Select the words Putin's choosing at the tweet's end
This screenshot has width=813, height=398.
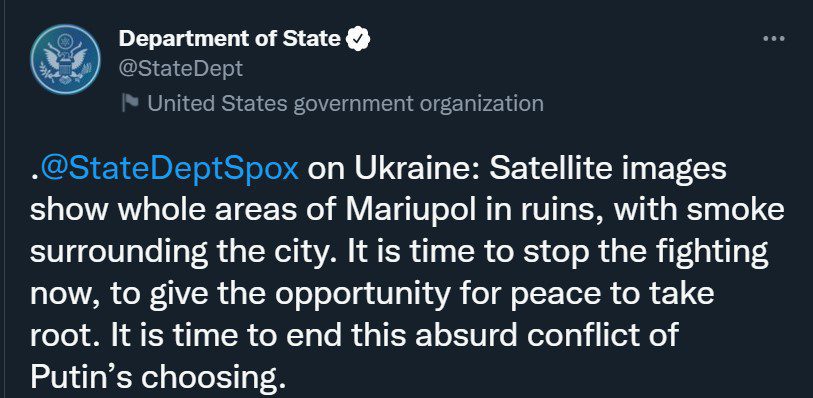tap(158, 378)
